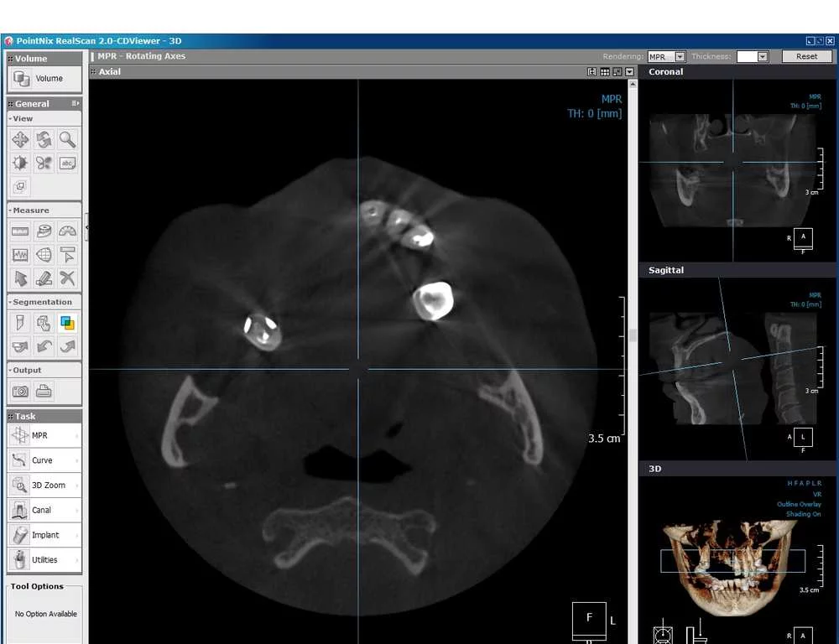The width and height of the screenshot is (839, 644).
Task: Select the Zoom magnifier tool
Action: point(67,139)
